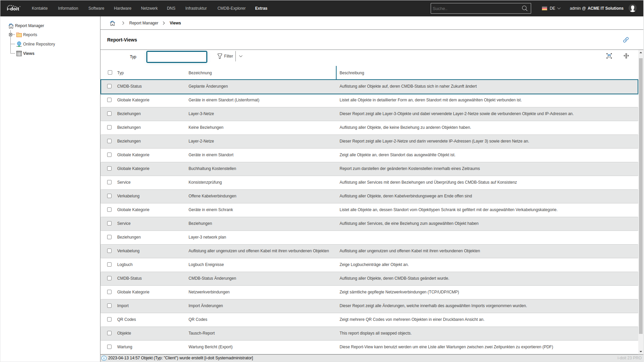Click the ACME IT Solutions tenant name
Viewport: 644px width, 362px height.
point(605,8)
